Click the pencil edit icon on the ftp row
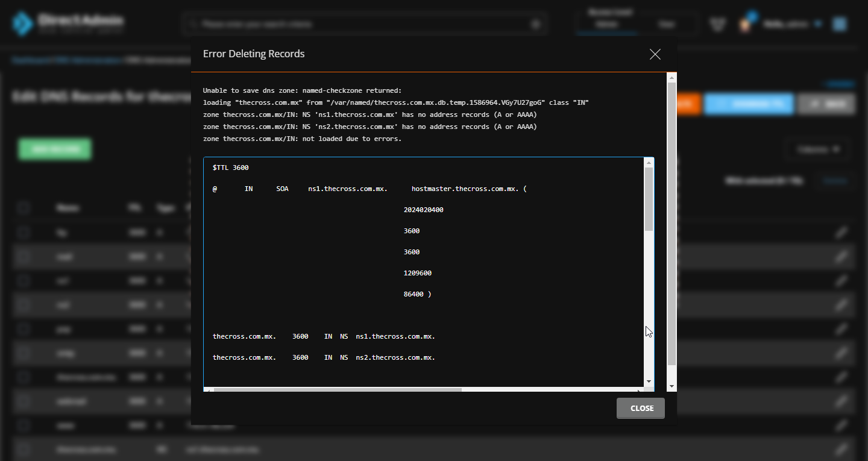This screenshot has width=868, height=461. tap(841, 232)
